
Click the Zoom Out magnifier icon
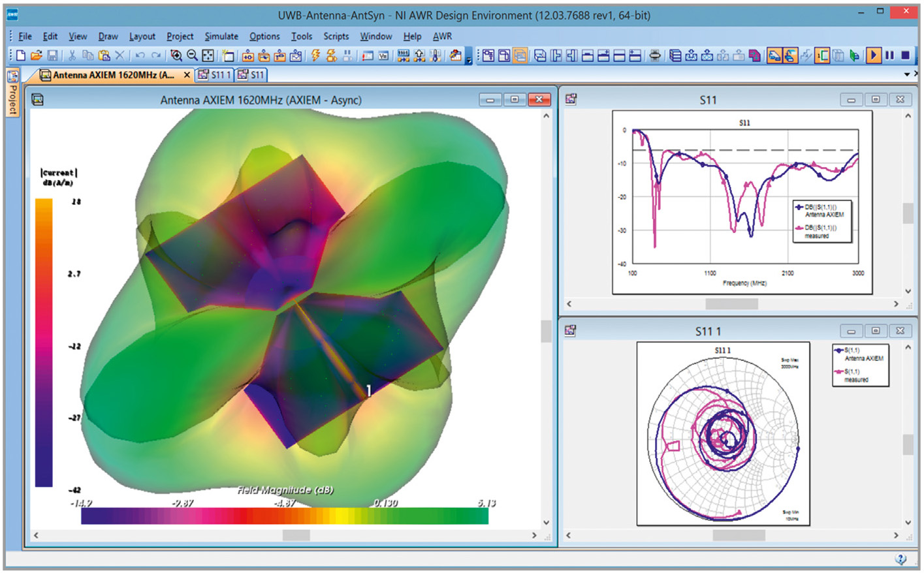point(192,56)
